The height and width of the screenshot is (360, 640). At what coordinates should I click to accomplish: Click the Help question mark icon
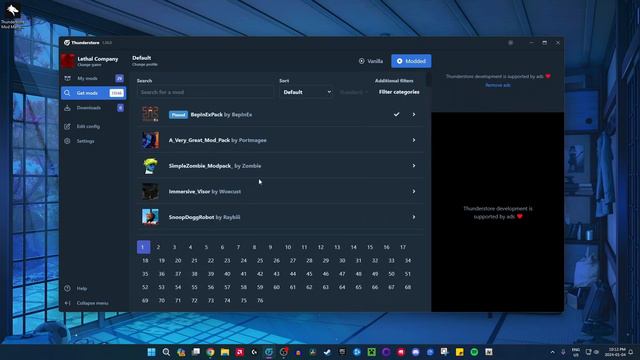67,288
